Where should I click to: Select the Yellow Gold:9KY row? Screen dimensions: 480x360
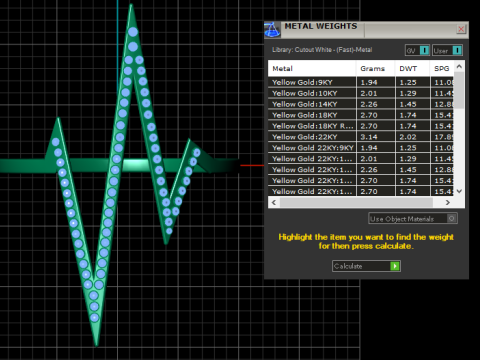point(361,82)
